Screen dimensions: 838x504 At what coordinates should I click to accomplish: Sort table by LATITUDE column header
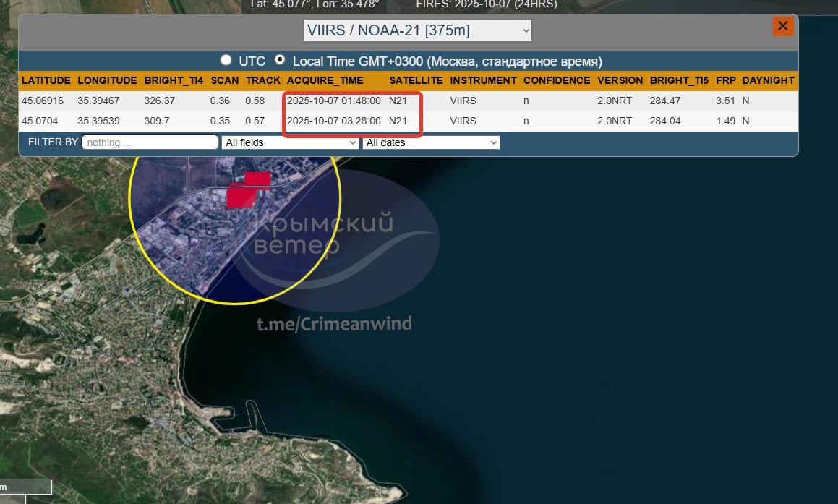[x=46, y=80]
